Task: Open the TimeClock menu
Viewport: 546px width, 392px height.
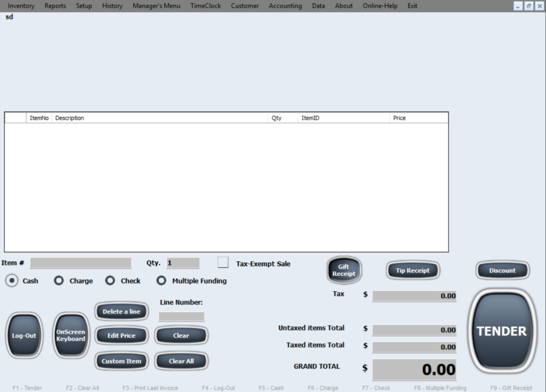Action: [x=205, y=6]
